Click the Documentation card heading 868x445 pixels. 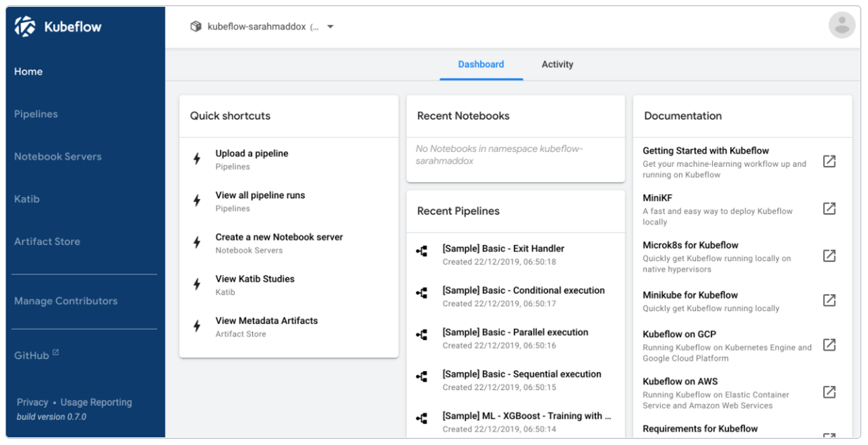point(683,116)
